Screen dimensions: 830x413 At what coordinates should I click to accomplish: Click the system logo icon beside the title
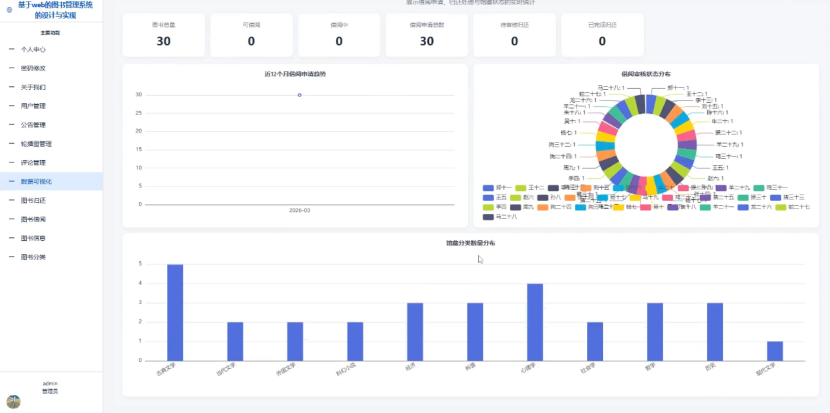8,10
